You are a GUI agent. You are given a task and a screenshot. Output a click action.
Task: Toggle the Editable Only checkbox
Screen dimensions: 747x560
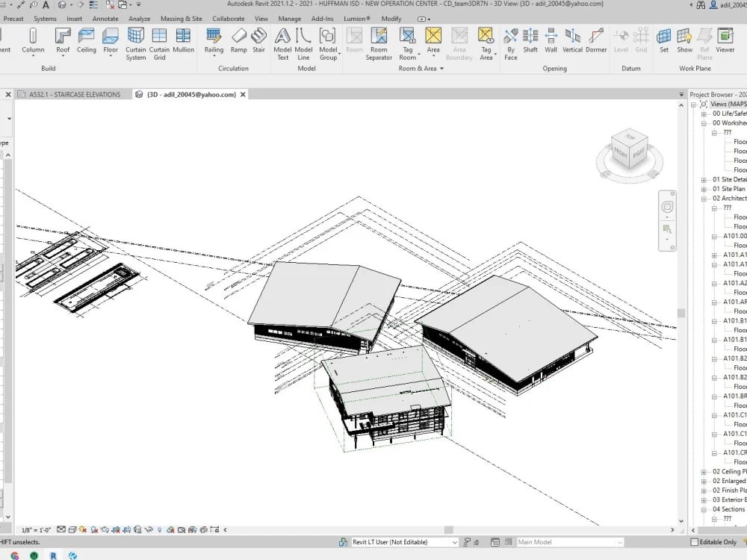[x=695, y=541]
